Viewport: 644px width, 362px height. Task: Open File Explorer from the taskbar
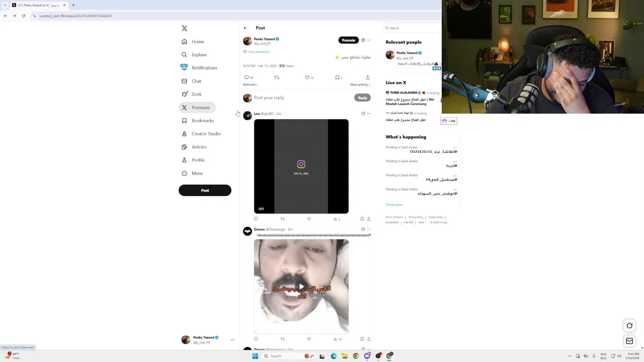[345, 356]
